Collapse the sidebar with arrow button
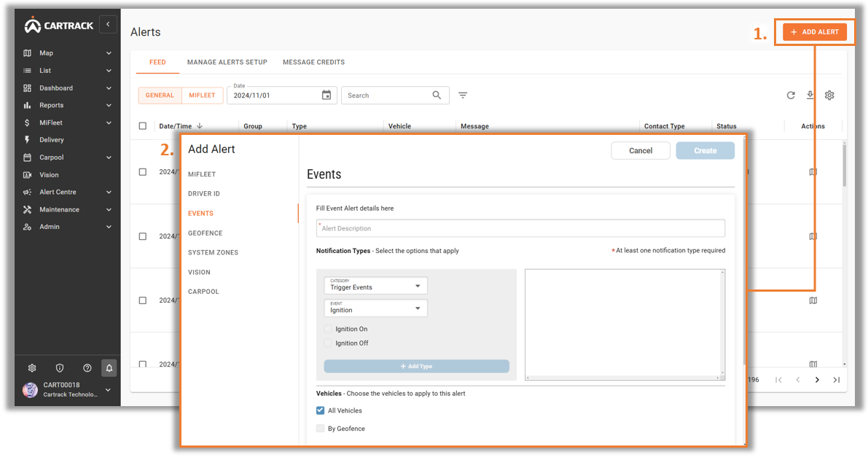 tap(108, 24)
